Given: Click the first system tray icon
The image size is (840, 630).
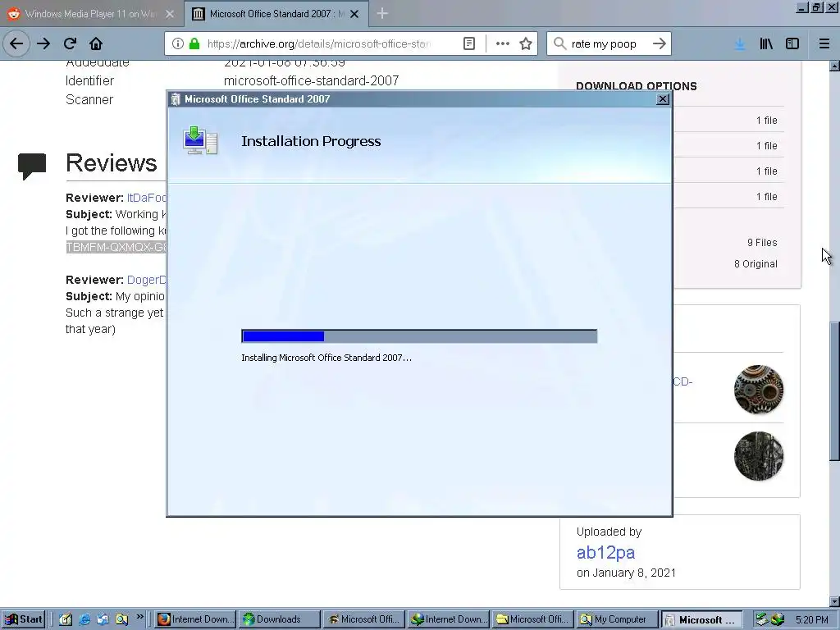Looking at the screenshot, I should coord(761,620).
